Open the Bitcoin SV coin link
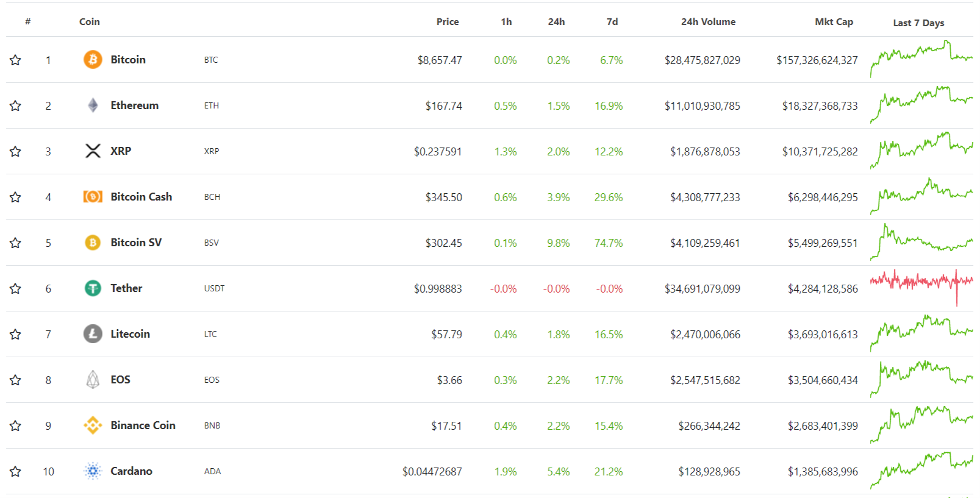Image resolution: width=980 pixels, height=498 pixels. (x=136, y=243)
